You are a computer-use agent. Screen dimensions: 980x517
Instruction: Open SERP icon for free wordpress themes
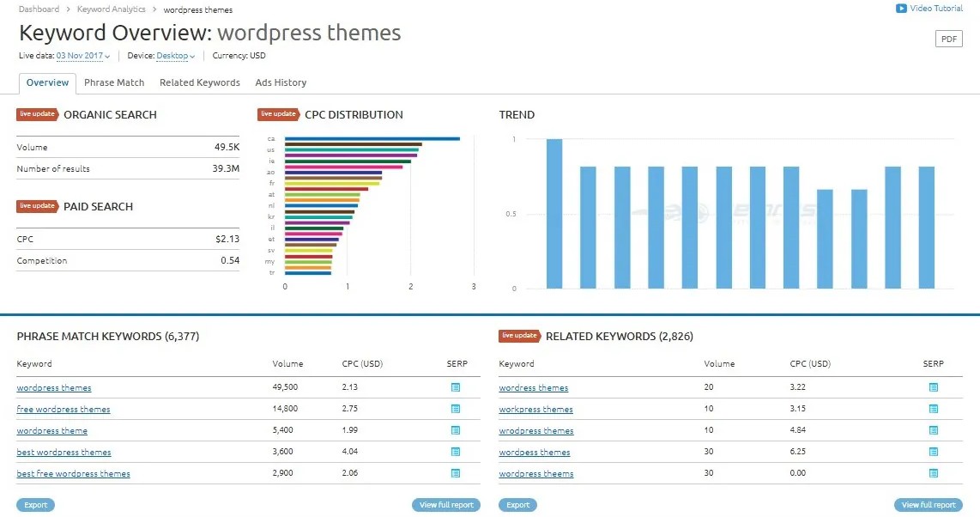[x=456, y=409]
